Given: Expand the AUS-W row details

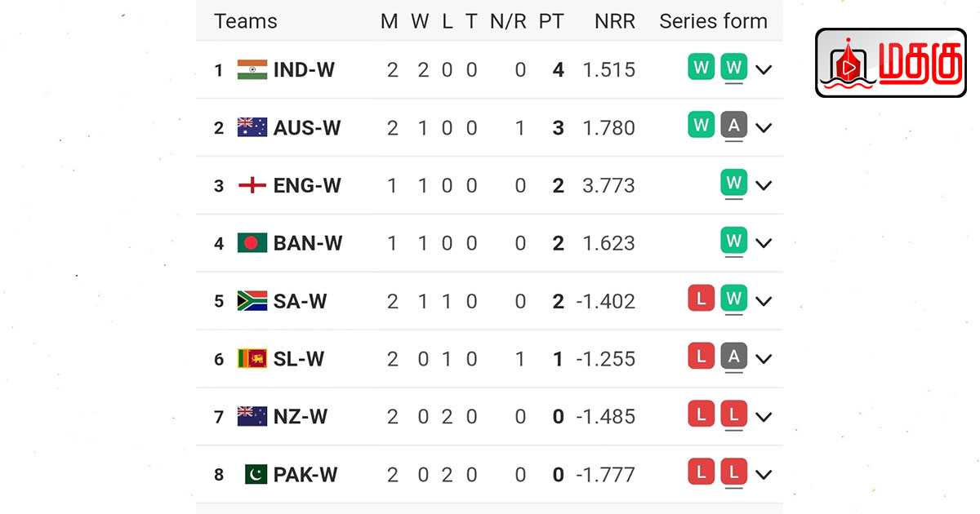Looking at the screenshot, I should [x=764, y=128].
